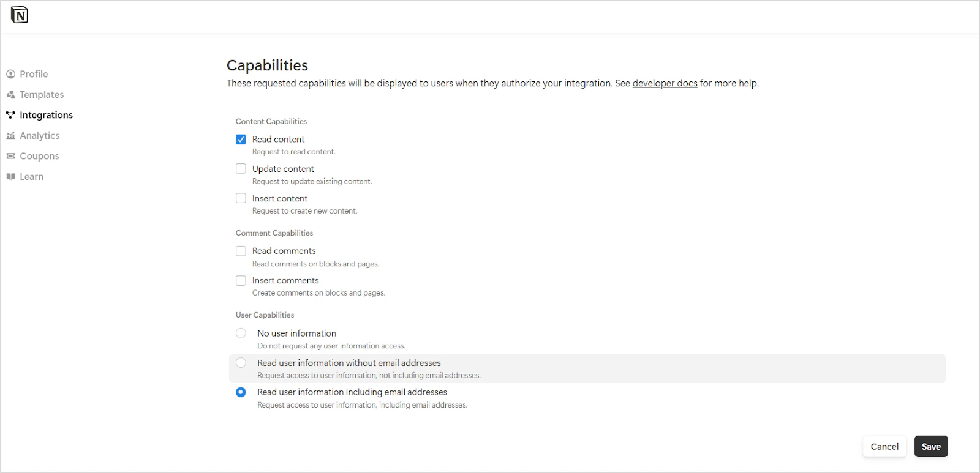Navigate to the Coupons page

point(39,155)
